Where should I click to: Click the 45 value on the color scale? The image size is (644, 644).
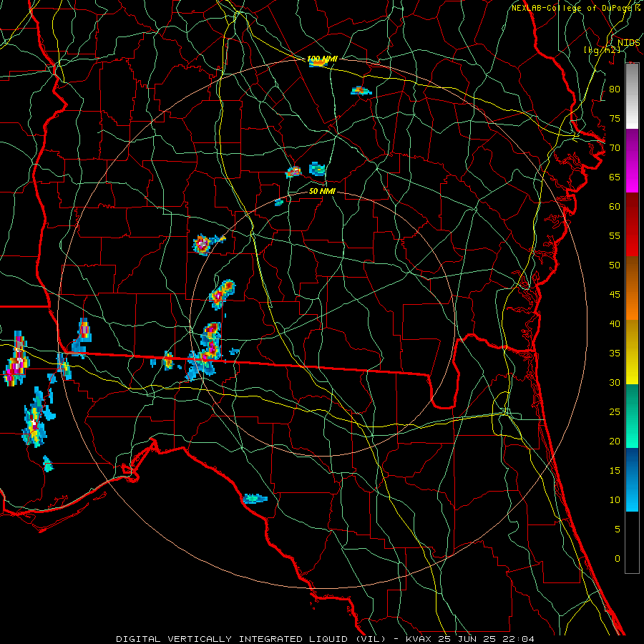tap(615, 295)
